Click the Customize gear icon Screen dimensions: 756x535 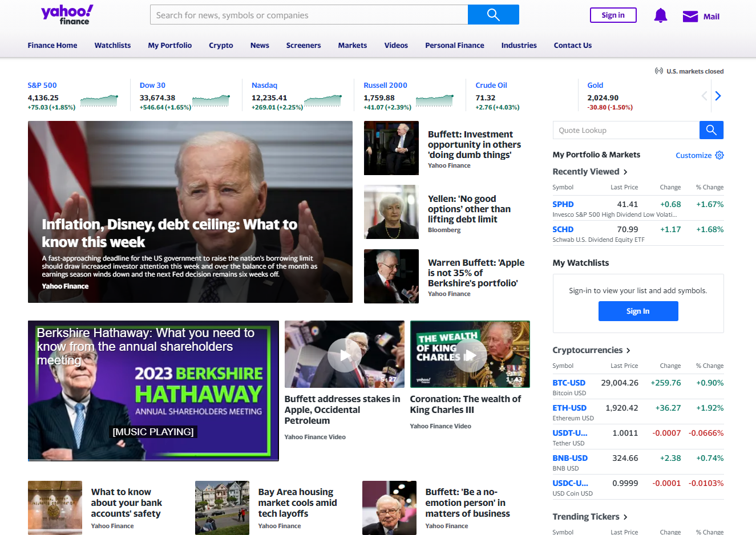click(x=719, y=155)
